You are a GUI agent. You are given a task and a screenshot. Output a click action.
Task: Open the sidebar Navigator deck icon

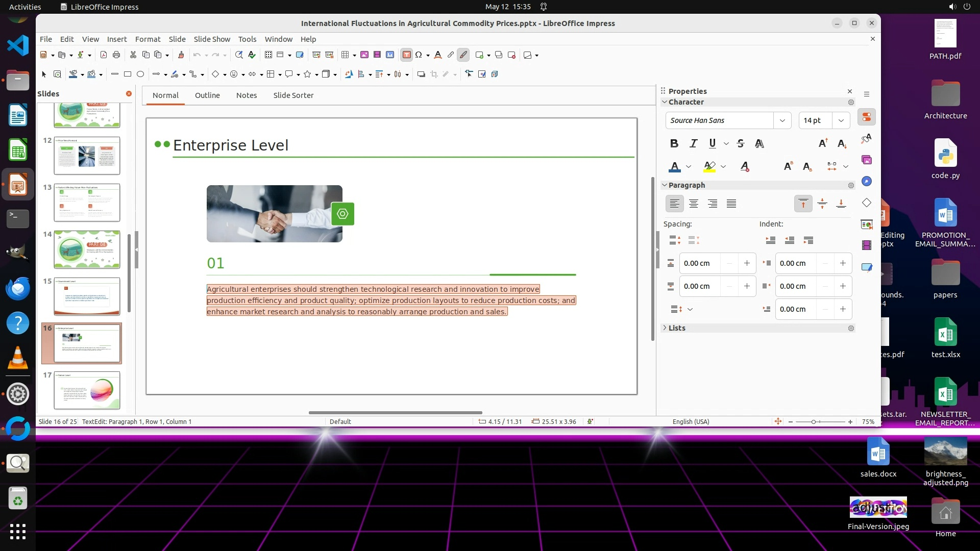867,182
